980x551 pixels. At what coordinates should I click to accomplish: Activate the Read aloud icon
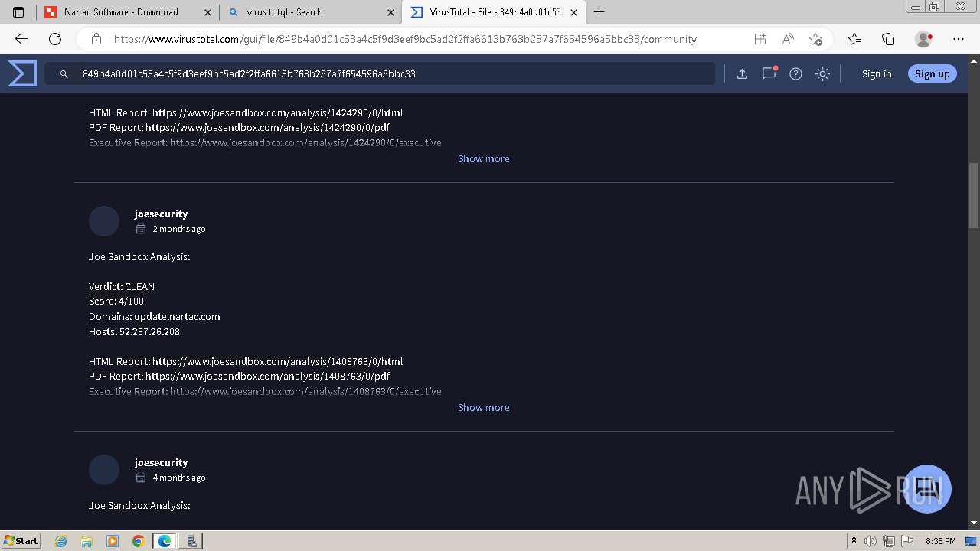(787, 39)
